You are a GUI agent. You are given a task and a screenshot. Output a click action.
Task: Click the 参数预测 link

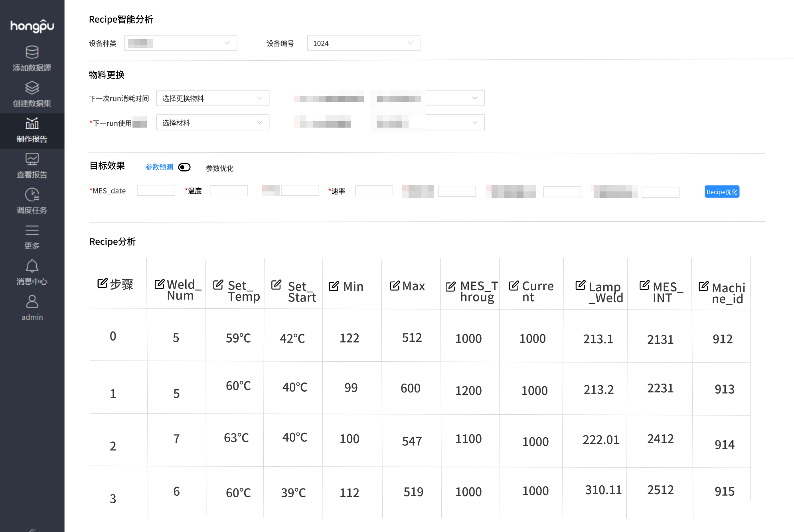click(159, 167)
